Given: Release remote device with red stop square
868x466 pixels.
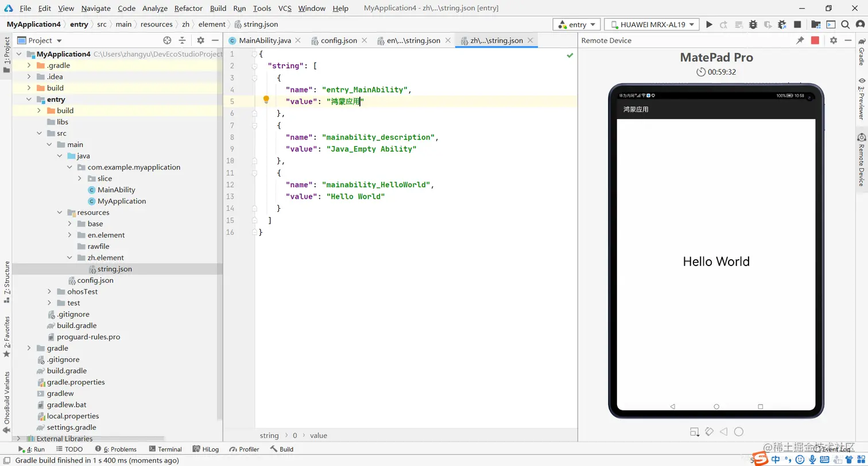Looking at the screenshot, I should click(815, 40).
